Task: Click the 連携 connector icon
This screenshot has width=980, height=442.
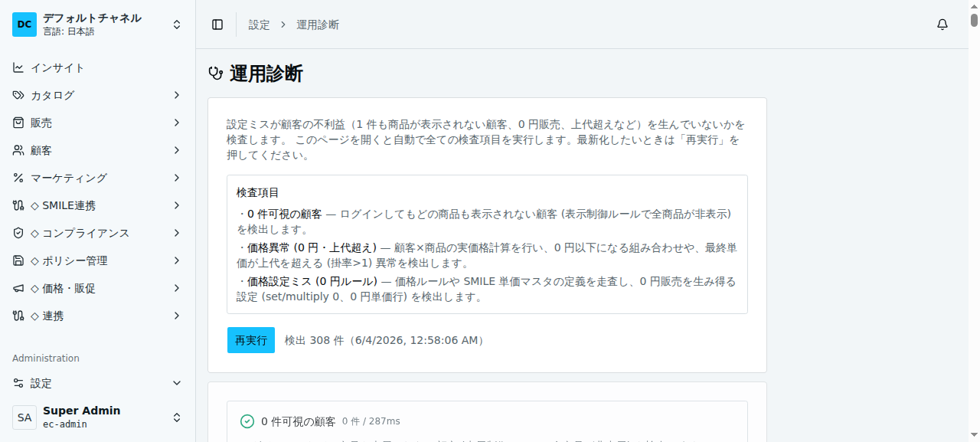Action: (x=18, y=316)
